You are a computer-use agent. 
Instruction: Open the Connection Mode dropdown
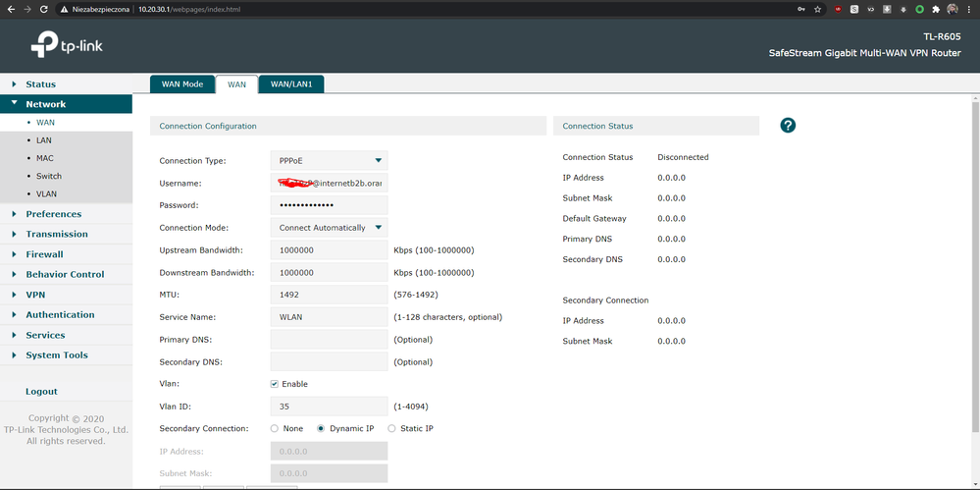coord(329,228)
